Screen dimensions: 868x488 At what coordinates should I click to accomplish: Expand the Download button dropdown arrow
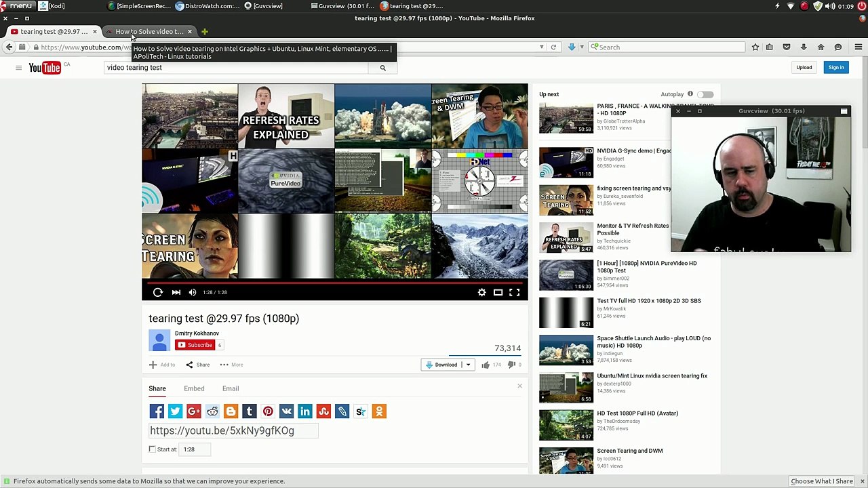(x=468, y=365)
